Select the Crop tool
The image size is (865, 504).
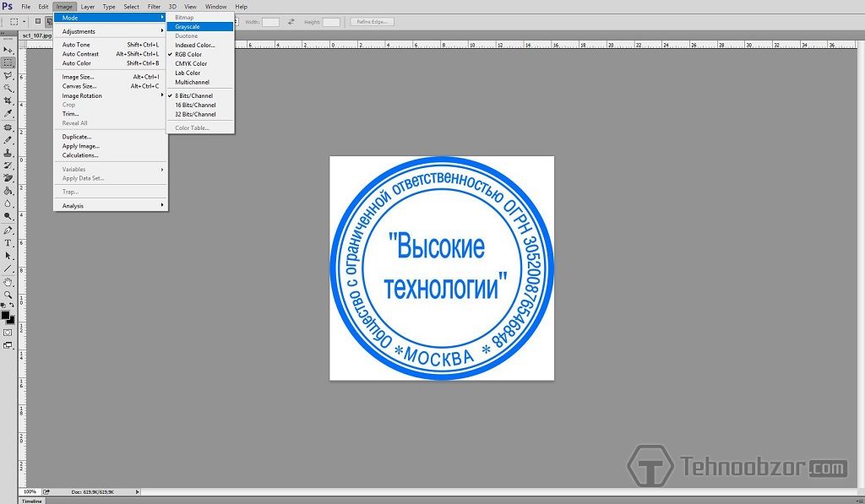click(x=8, y=101)
